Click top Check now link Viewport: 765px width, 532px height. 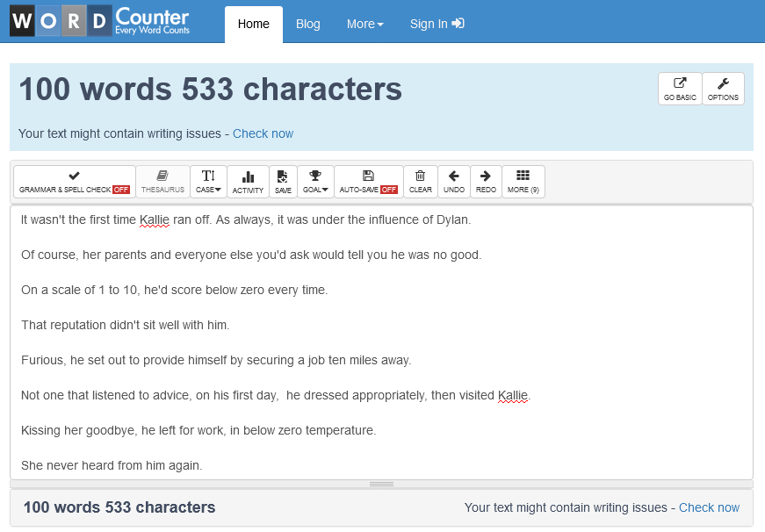263,133
